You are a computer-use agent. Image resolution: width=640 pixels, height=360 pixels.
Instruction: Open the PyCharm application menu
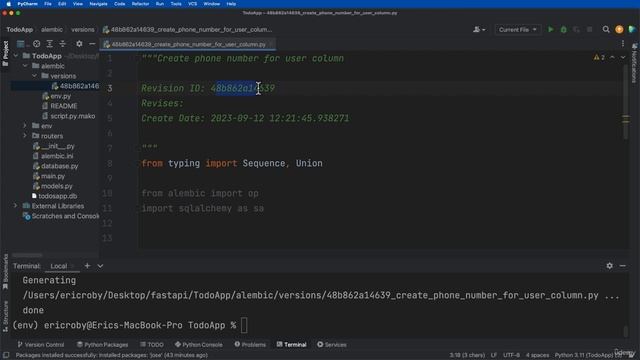pos(27,4)
